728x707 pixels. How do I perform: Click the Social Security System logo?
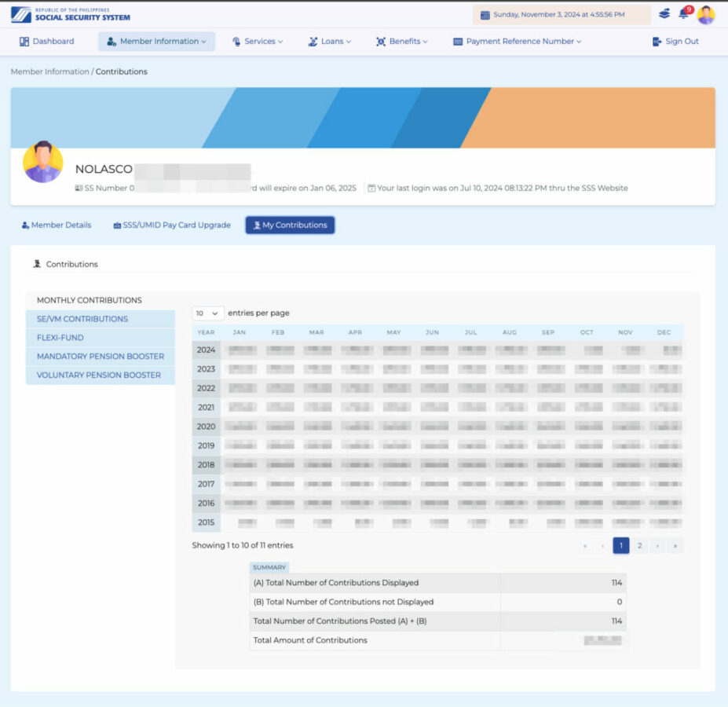point(71,14)
